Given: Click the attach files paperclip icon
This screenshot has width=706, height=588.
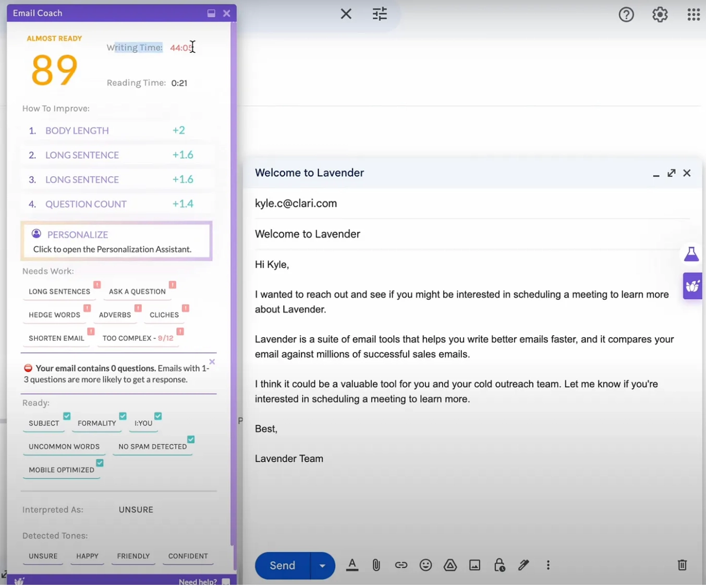Looking at the screenshot, I should [376, 565].
